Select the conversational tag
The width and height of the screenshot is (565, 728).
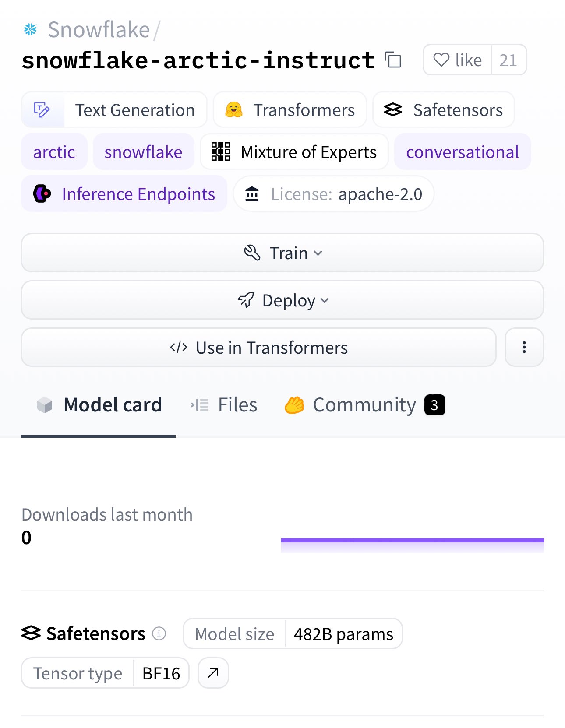463,152
